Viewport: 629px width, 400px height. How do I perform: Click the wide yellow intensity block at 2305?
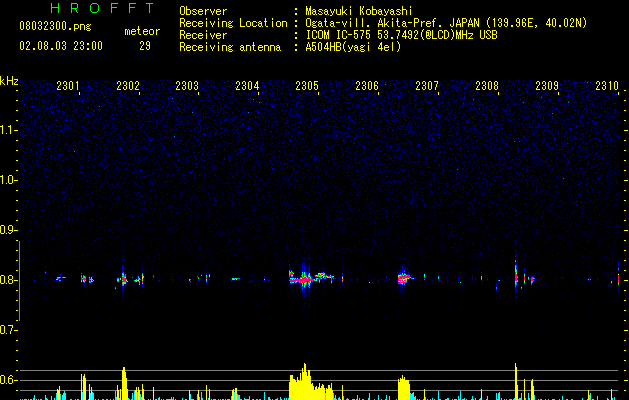coord(311,382)
